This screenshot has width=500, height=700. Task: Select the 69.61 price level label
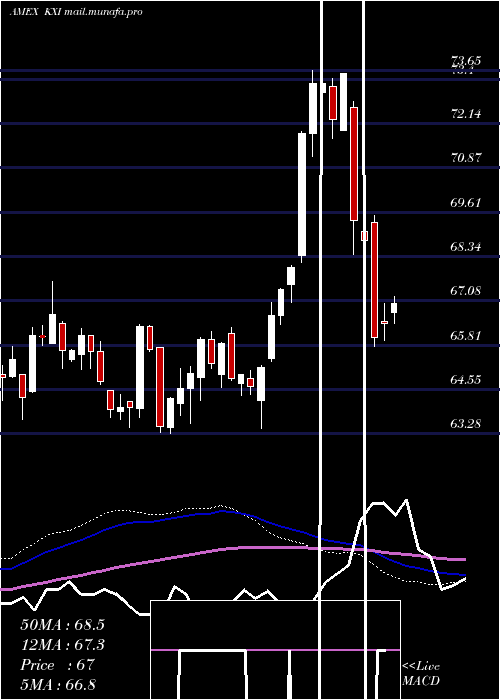coord(466,203)
